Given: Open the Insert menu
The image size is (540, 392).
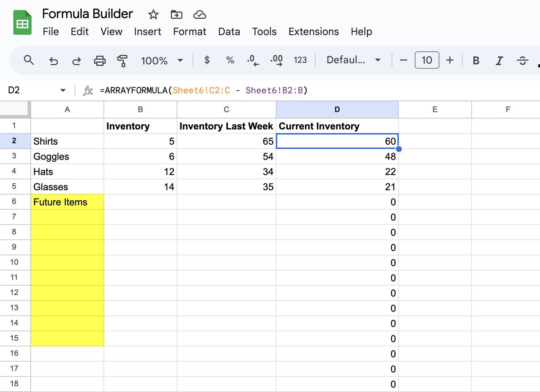Looking at the screenshot, I should (147, 32).
